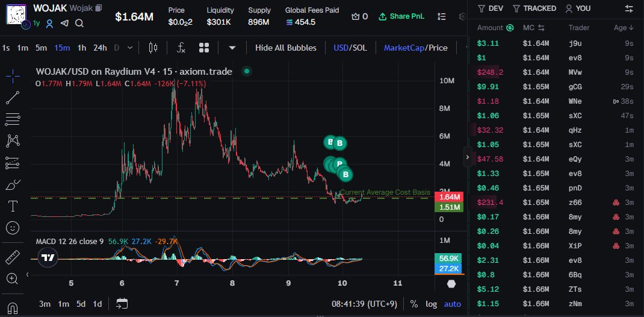The image size is (644, 317).
Task: Expand the timeframe interval dropdown
Action: click(117, 48)
